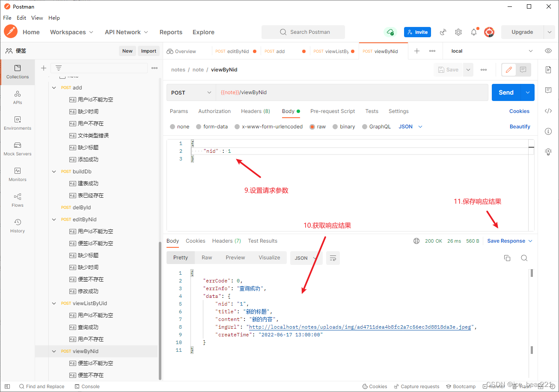Collapse the viewListByUid request examples
The image size is (559, 392).
coord(54,303)
